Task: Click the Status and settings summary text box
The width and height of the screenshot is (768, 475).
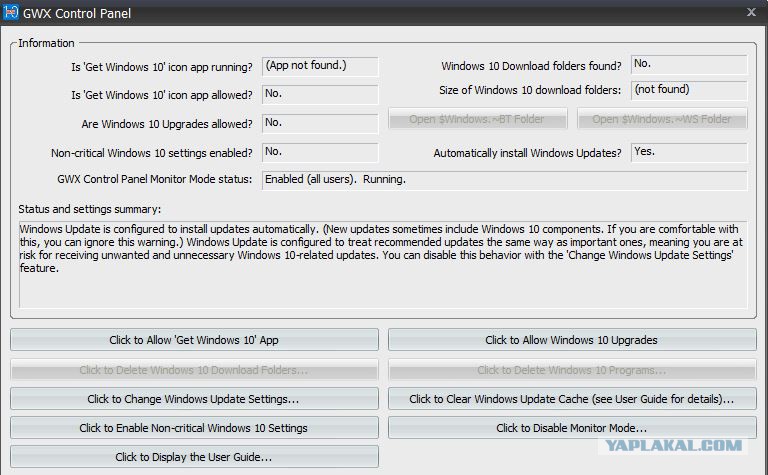Action: (383, 264)
